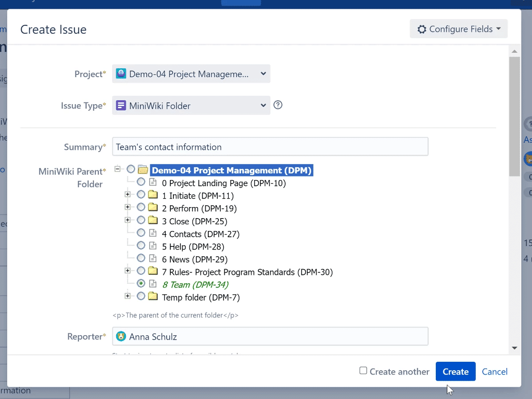532x399 pixels.
Task: Select radio button for 7 Rules folder
Action: pos(141,270)
